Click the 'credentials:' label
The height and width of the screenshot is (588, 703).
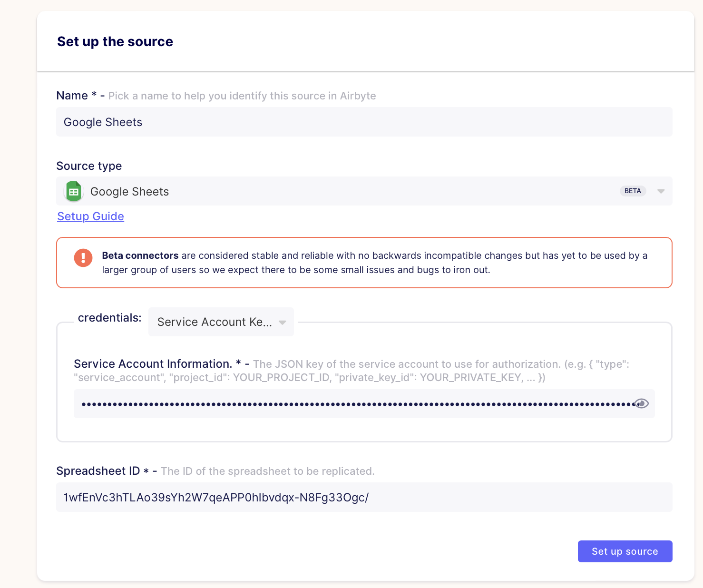pos(110,318)
